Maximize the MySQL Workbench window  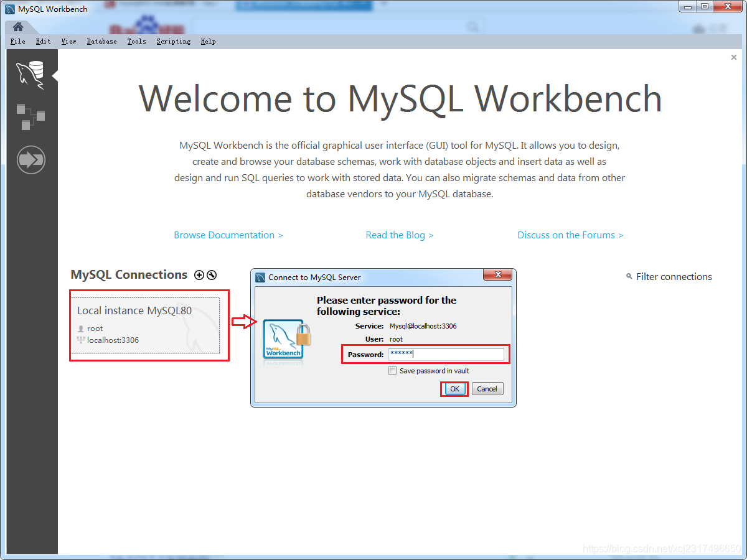pyautogui.click(x=705, y=7)
